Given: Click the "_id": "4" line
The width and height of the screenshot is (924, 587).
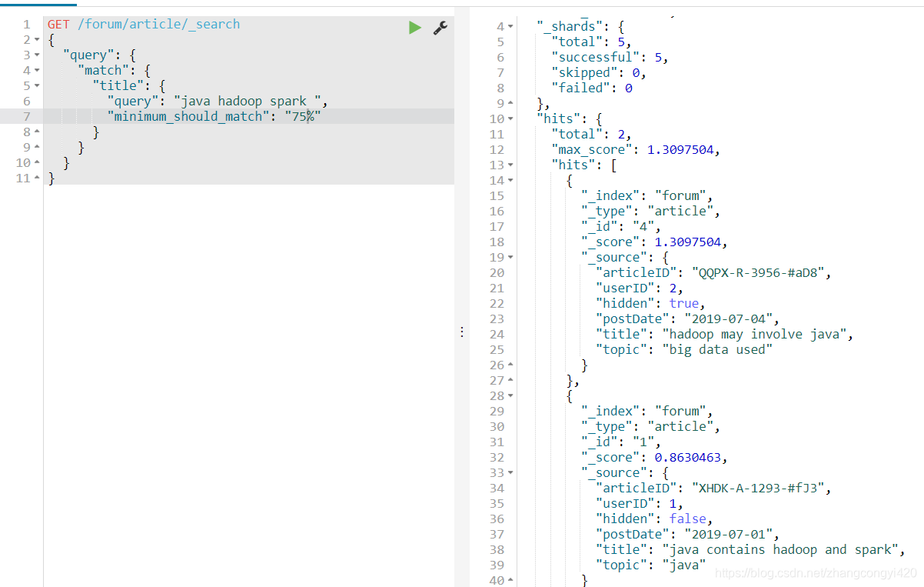Looking at the screenshot, I should pos(621,226).
